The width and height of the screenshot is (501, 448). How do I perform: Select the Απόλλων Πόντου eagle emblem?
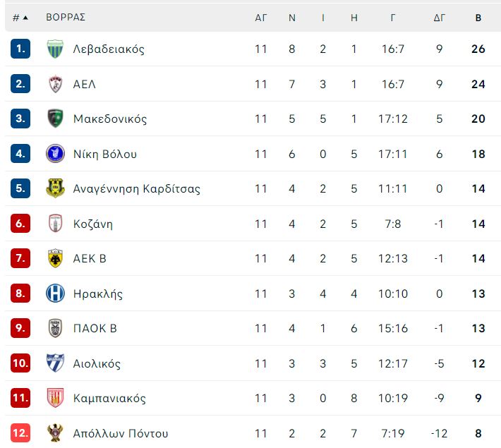(x=55, y=433)
